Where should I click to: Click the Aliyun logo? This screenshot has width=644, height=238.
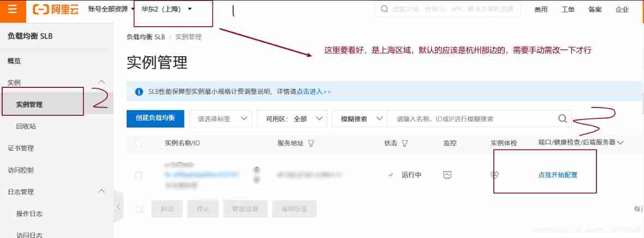click(x=56, y=9)
